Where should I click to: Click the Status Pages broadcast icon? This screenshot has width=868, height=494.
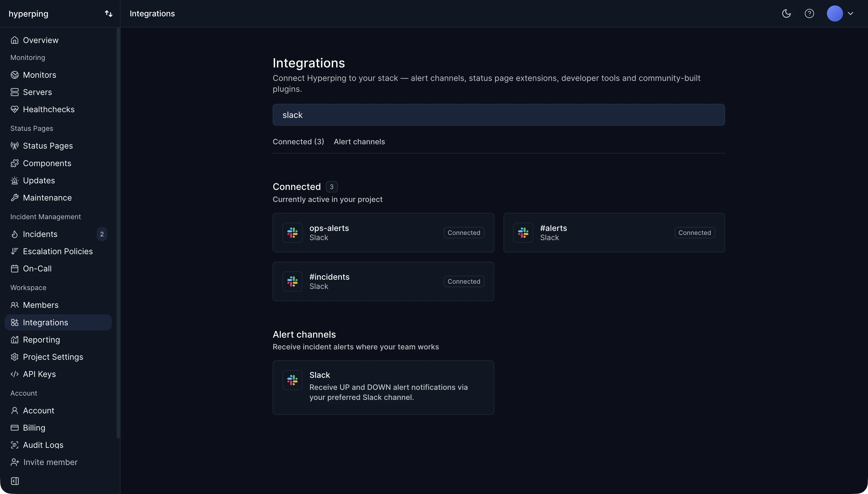point(14,145)
